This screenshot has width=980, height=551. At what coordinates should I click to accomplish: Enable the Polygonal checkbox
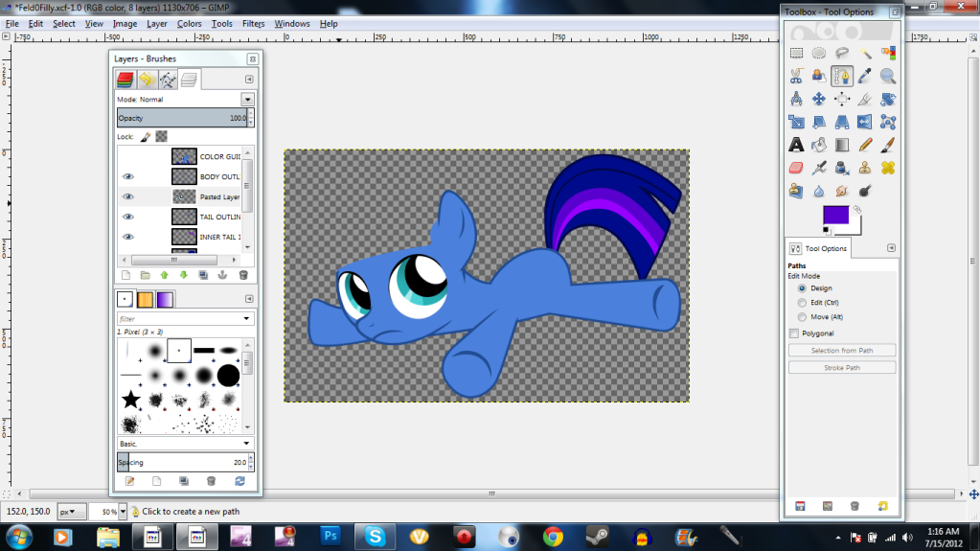tap(793, 333)
